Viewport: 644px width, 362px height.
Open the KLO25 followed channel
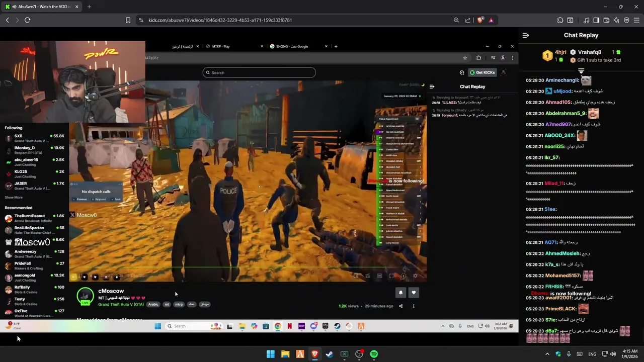(x=34, y=173)
